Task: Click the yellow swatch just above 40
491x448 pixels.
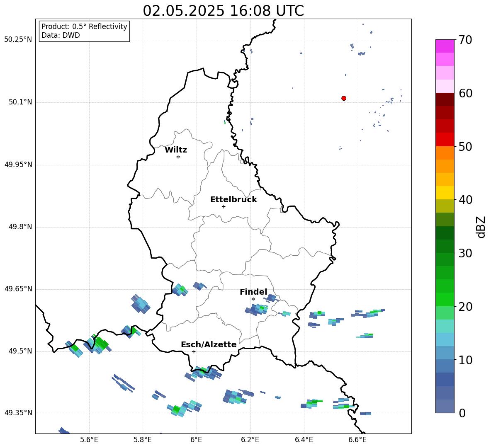Action: tap(445, 193)
